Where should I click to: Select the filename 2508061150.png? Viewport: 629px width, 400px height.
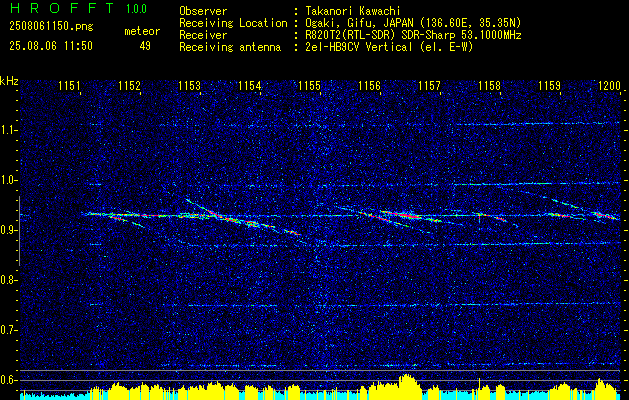(x=51, y=27)
